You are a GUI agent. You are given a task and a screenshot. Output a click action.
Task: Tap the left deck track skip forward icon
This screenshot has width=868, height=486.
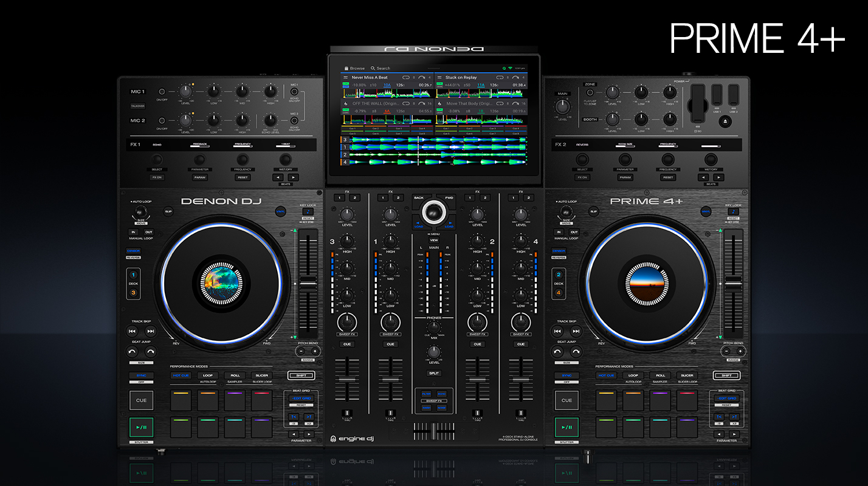(x=151, y=331)
